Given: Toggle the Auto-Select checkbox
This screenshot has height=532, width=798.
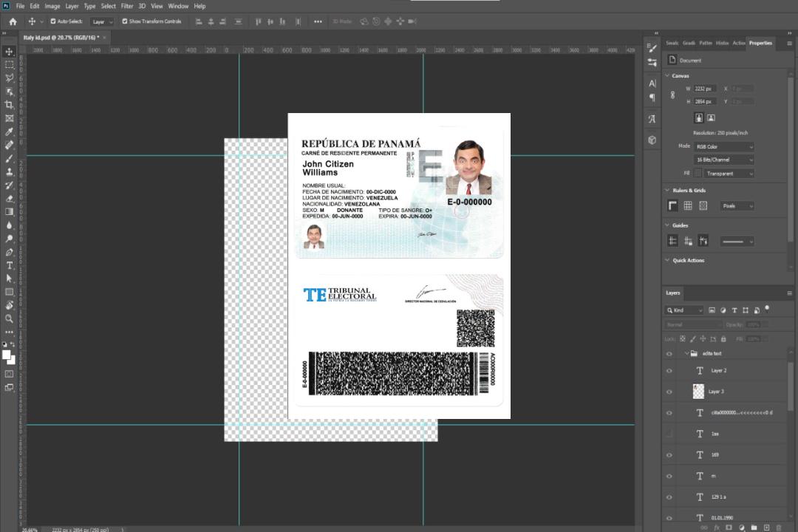Looking at the screenshot, I should point(52,21).
